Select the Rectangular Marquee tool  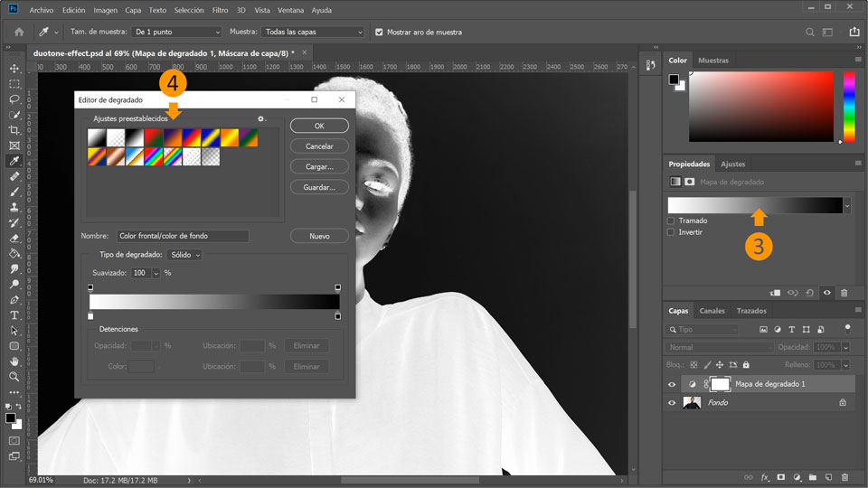click(x=14, y=84)
